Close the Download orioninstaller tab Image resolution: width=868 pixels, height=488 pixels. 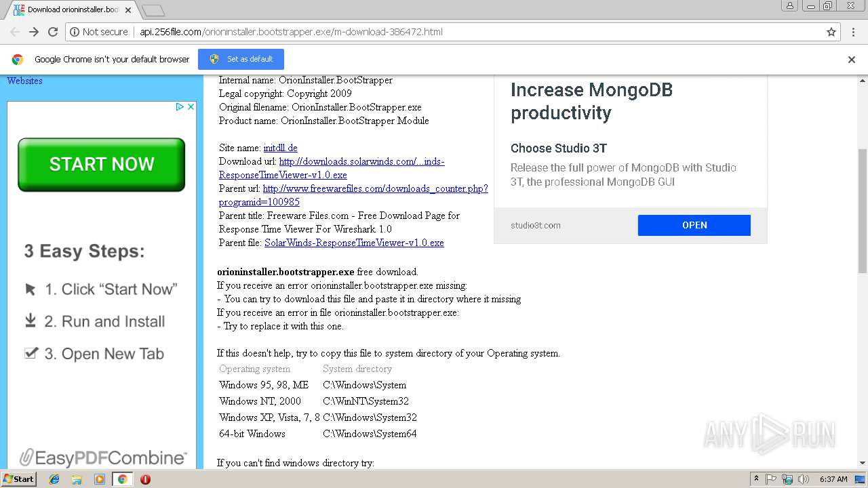pyautogui.click(x=128, y=10)
